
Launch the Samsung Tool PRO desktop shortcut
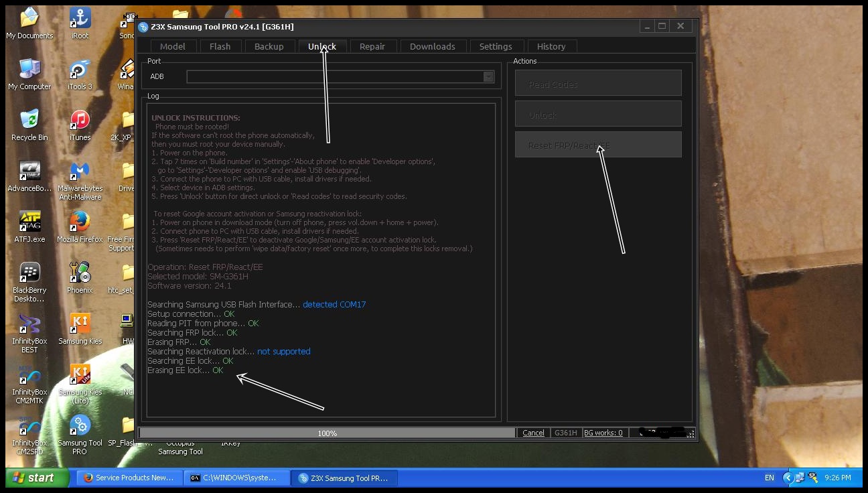(x=80, y=435)
